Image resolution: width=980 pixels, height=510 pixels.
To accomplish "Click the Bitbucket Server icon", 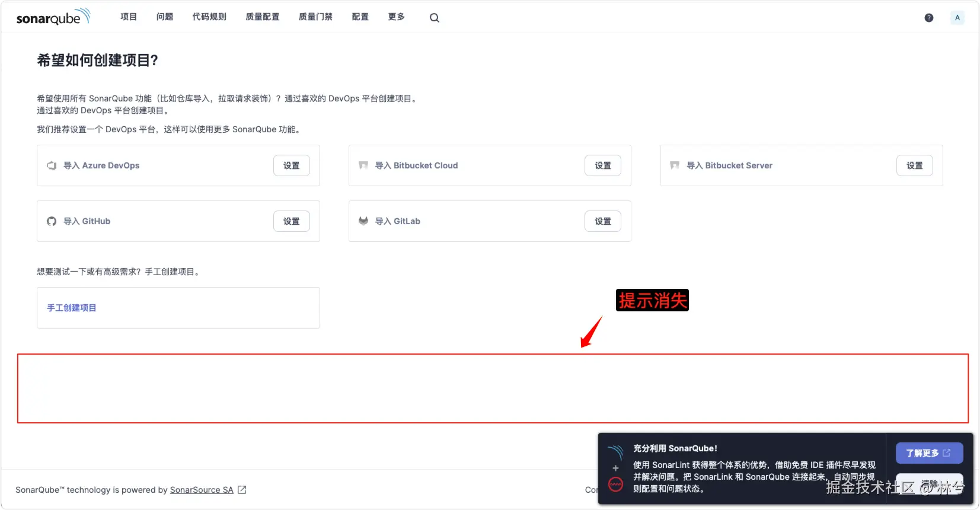I will [x=675, y=165].
